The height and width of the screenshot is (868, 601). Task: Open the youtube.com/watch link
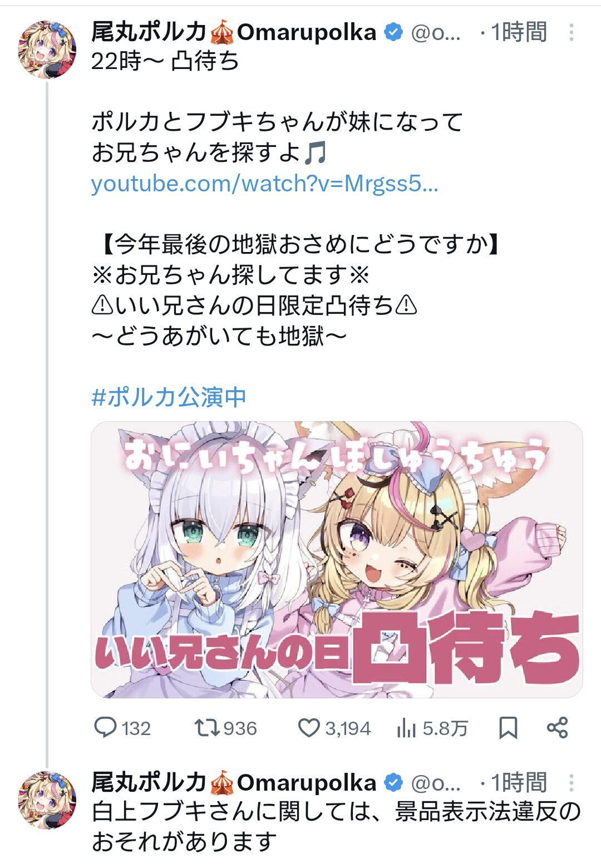click(x=265, y=183)
